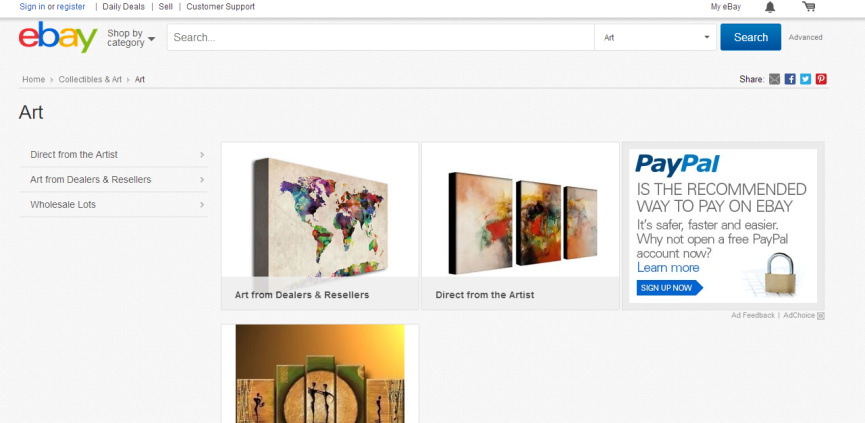This screenshot has width=865, height=423.
Task: Click the eBay logo
Action: (x=58, y=37)
